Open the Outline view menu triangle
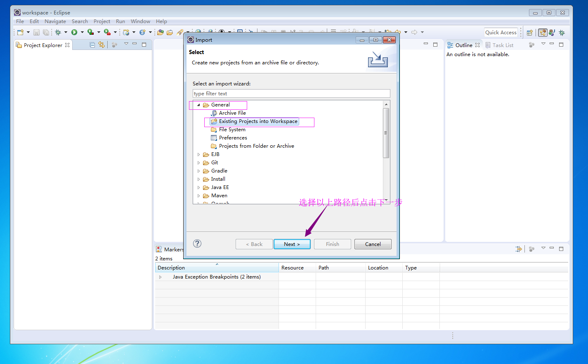Viewport: 588px width, 364px height. tap(543, 44)
